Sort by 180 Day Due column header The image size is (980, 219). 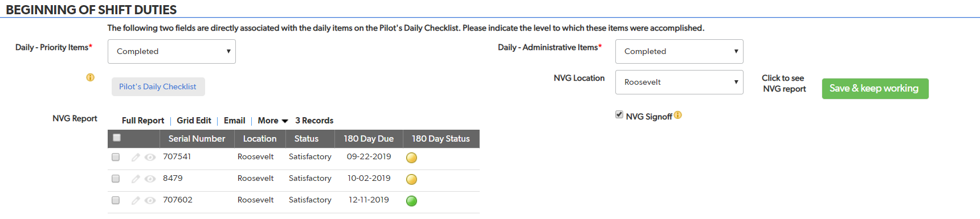(369, 139)
